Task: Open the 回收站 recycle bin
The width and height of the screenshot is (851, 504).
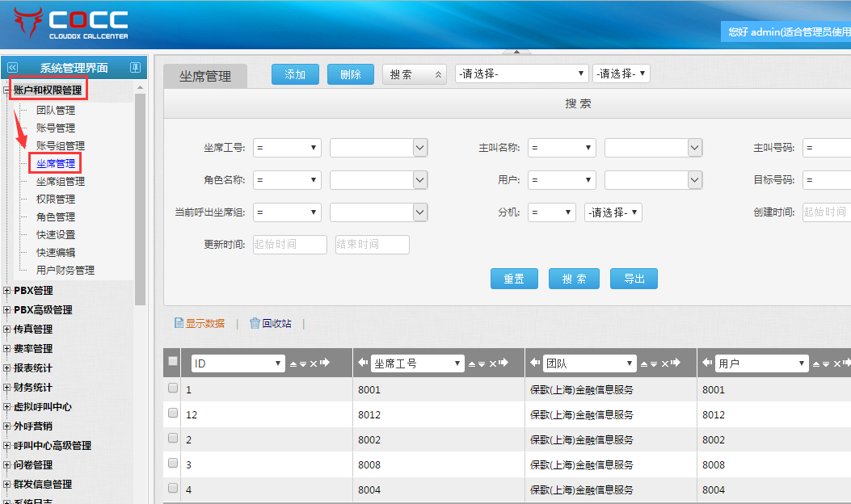Action: [x=270, y=323]
